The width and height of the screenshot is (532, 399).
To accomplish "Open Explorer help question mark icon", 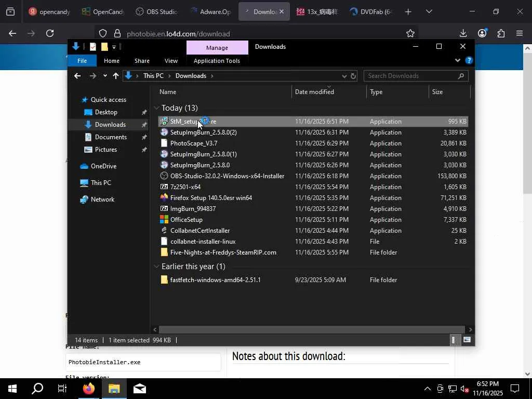I will point(469,60).
